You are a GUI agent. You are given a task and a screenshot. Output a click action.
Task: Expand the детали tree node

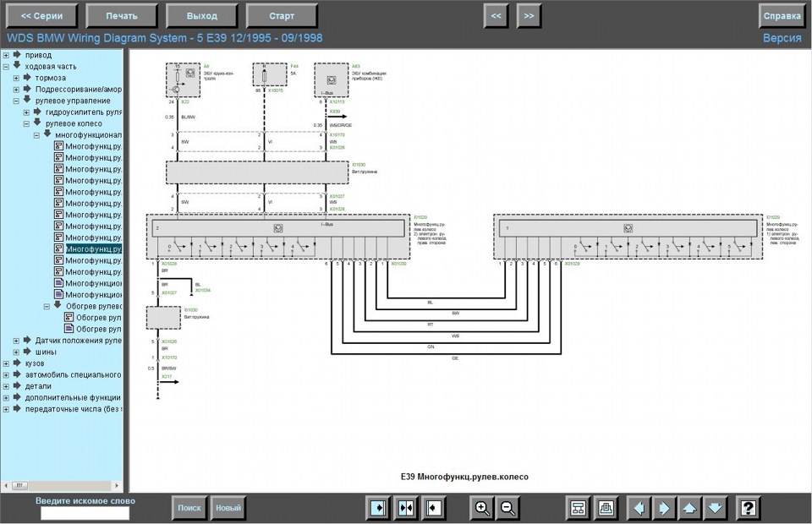[x=6, y=386]
